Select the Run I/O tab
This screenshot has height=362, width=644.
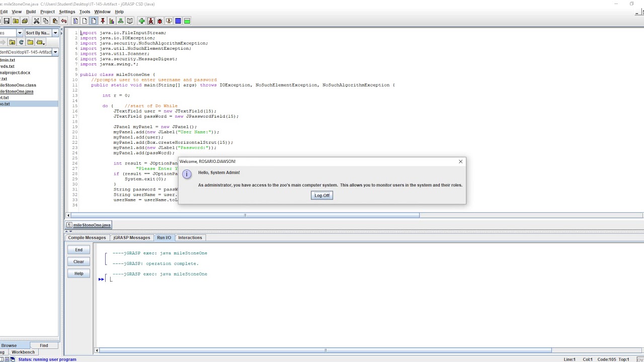point(164,238)
